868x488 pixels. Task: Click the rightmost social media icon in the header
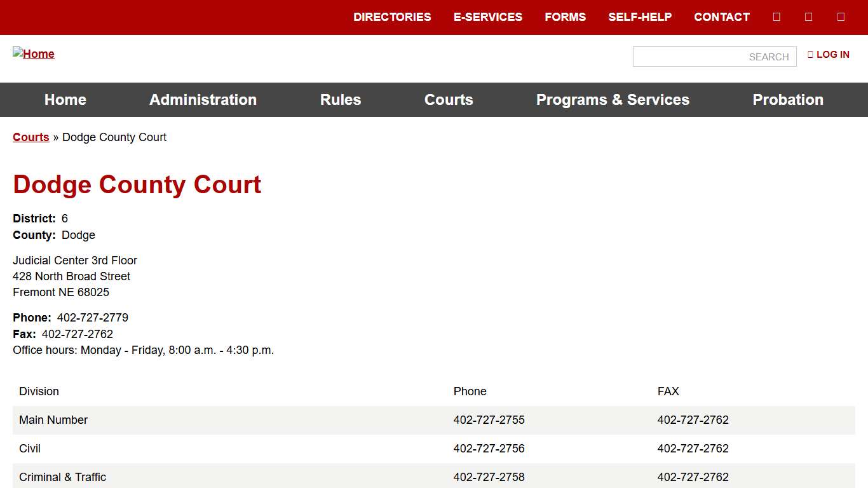(x=841, y=17)
